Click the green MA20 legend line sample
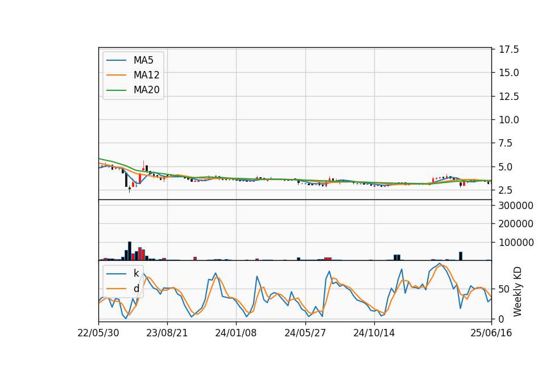Image resolution: width=546 pixels, height=392 pixels. point(116,90)
